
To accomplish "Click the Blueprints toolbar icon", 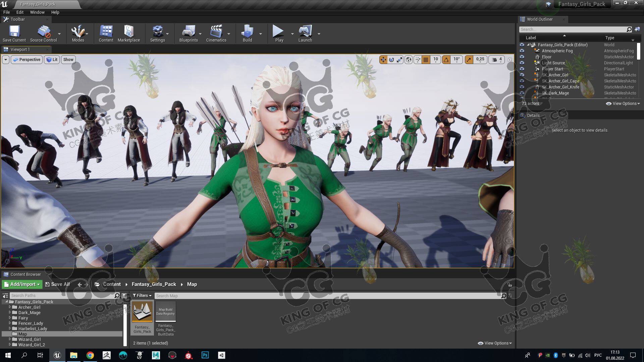I will [188, 32].
